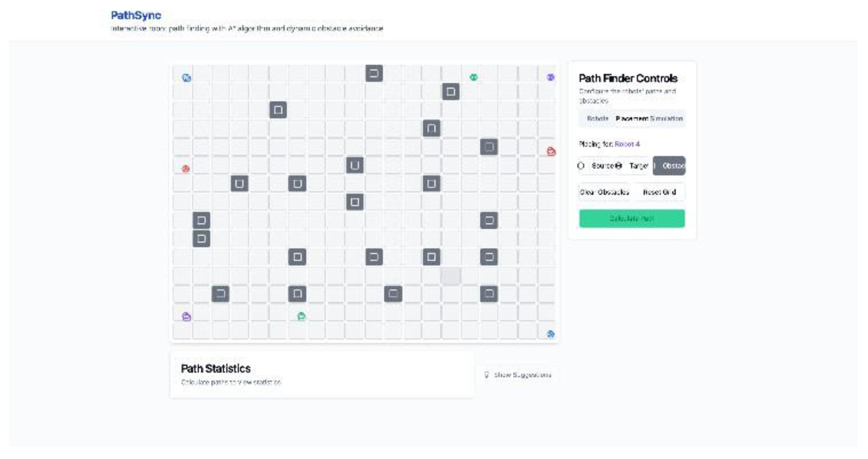Click the blue marker in the grid's bottom-right corner
This screenshot has width=868, height=459.
(550, 334)
